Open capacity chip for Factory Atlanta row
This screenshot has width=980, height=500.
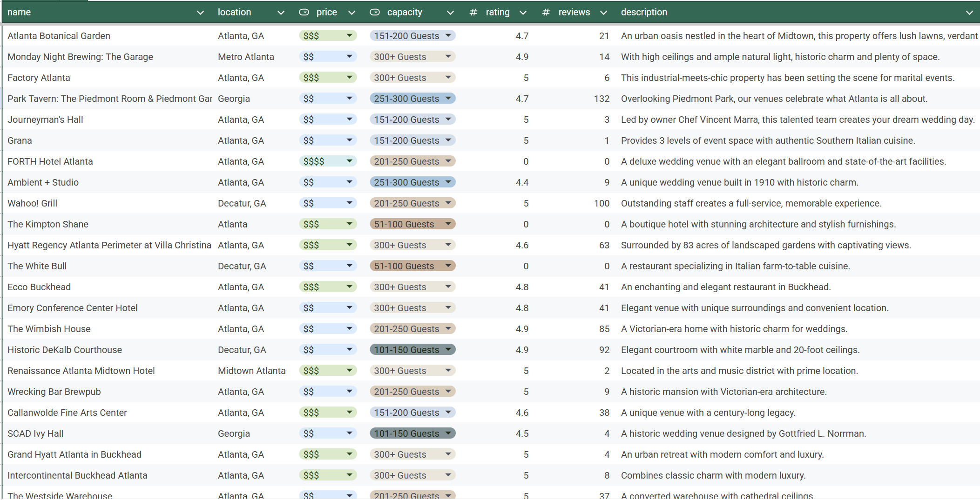pyautogui.click(x=412, y=78)
